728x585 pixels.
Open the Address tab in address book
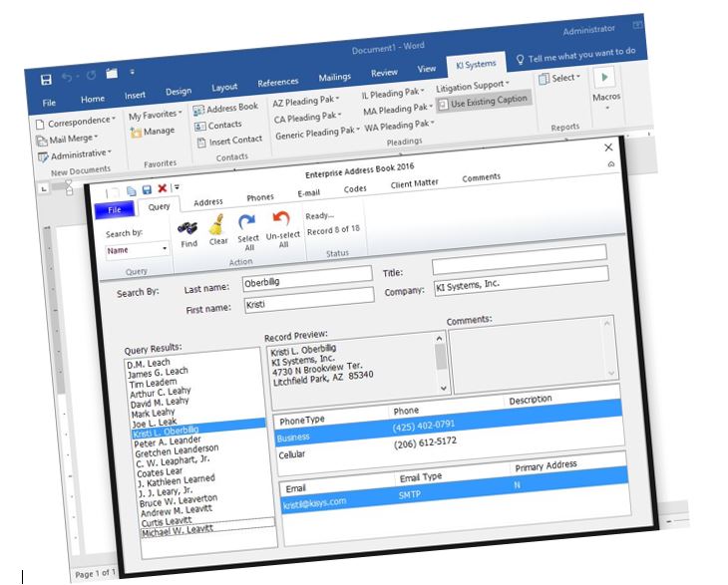tap(208, 202)
